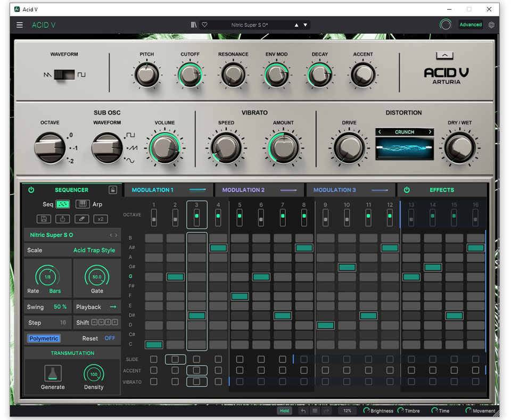Collapse panel with the chevron above logo

click(x=444, y=55)
